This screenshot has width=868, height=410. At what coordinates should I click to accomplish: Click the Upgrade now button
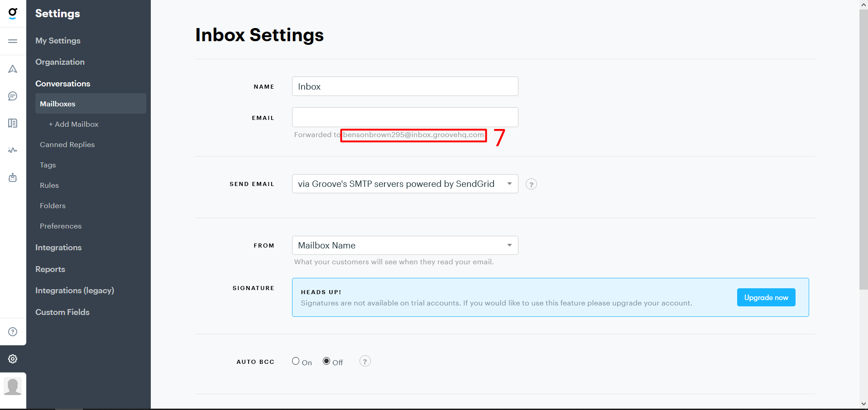pyautogui.click(x=766, y=297)
